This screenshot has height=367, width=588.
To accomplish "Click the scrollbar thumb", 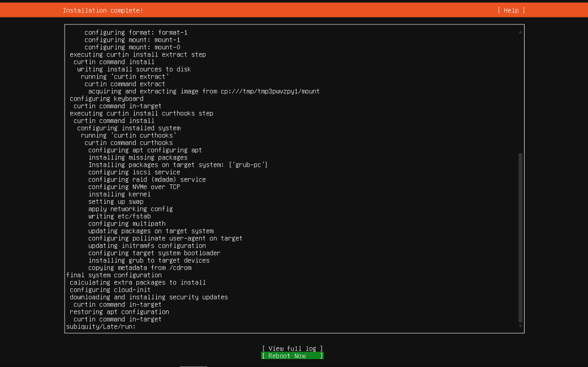I will click(x=521, y=238).
